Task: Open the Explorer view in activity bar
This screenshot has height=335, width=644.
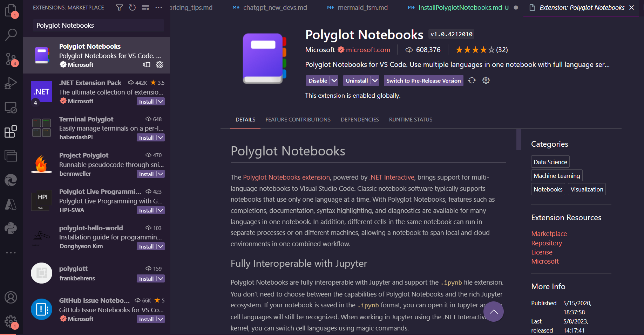Action: 11,11
